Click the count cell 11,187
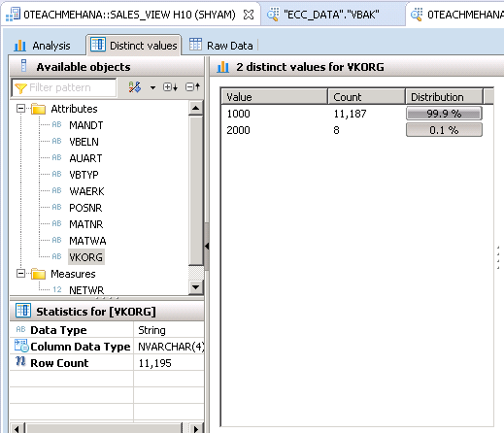Screen dimensions: 504x433 (350, 114)
